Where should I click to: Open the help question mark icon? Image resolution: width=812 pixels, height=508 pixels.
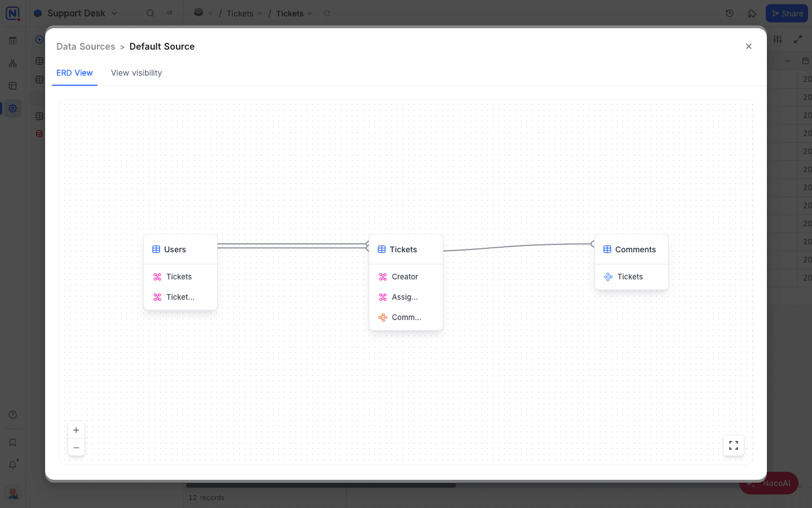[x=12, y=415]
